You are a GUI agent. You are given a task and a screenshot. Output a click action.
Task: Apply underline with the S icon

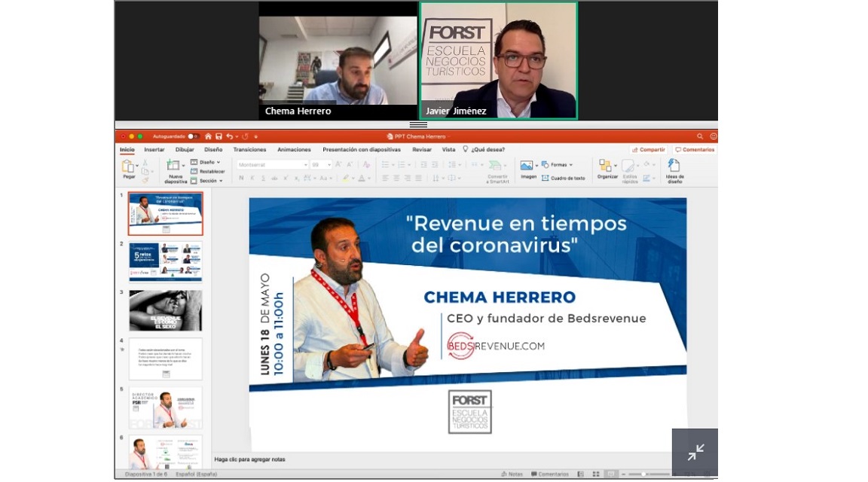click(x=264, y=178)
